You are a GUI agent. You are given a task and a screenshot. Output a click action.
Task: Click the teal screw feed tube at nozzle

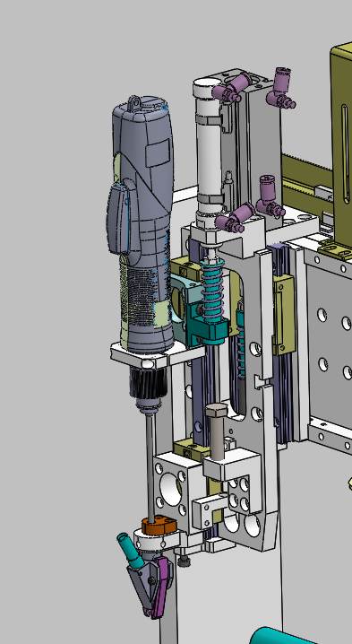coord(129,549)
